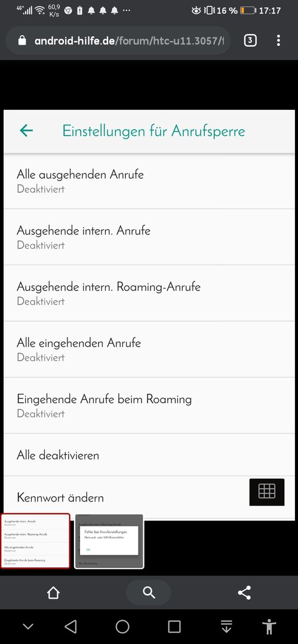Tap the home icon in the bottom toolbar

click(x=54, y=593)
